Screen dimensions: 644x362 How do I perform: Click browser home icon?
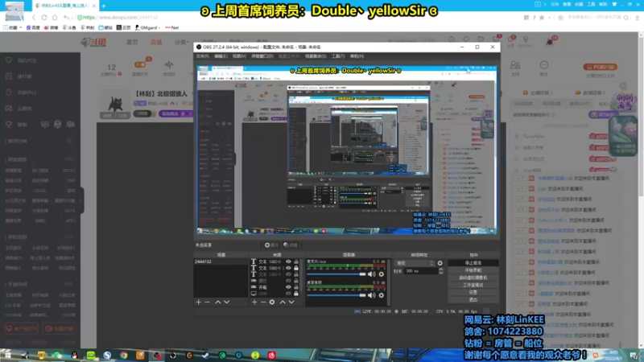pyautogui.click(x=55, y=17)
